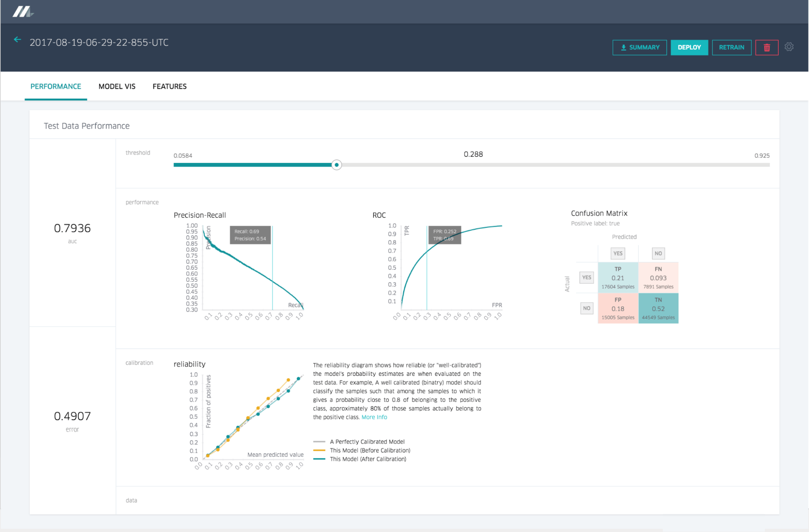Image resolution: width=809 pixels, height=532 pixels.
Task: Click the threshold slider handle
Action: click(x=336, y=165)
